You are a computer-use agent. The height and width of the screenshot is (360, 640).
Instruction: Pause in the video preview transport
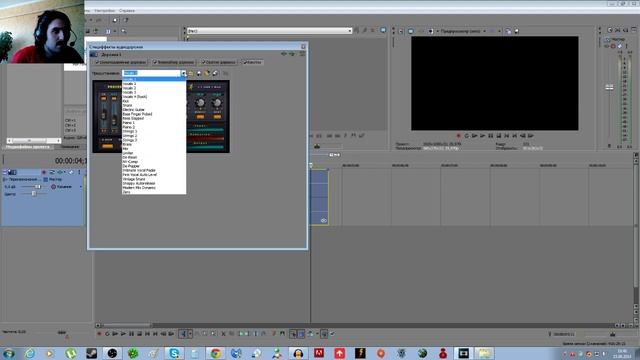click(x=491, y=136)
